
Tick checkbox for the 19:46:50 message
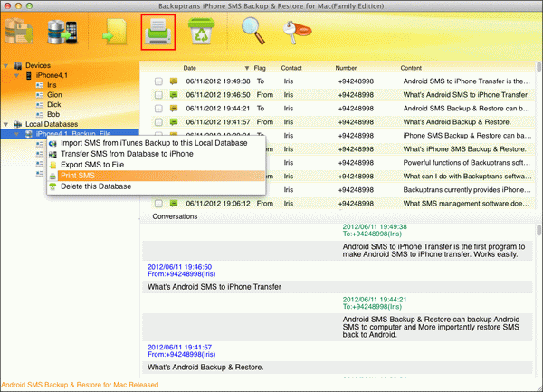[158, 95]
